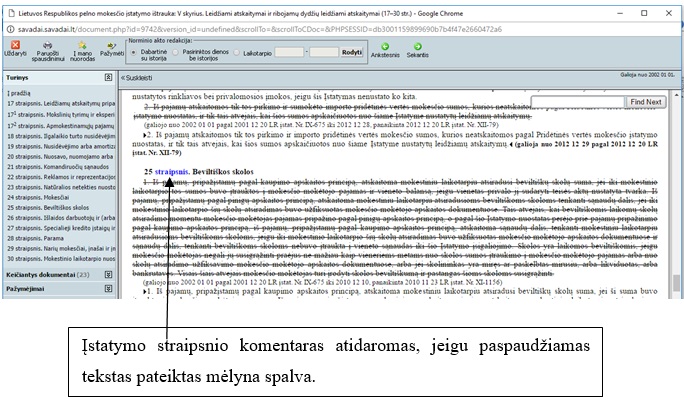Expand the Pažymėjimai panel
Image resolution: width=684 pixels, height=400 pixels.
(108, 288)
